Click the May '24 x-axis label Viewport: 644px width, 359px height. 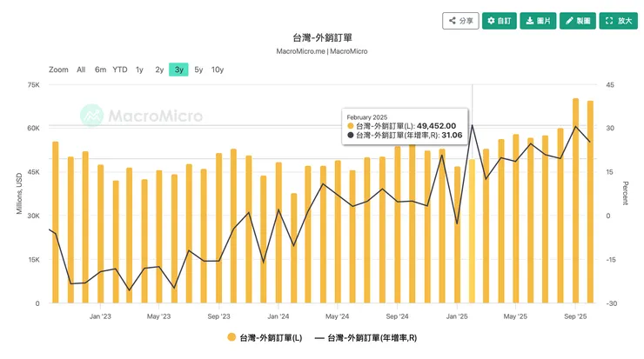pyautogui.click(x=337, y=316)
